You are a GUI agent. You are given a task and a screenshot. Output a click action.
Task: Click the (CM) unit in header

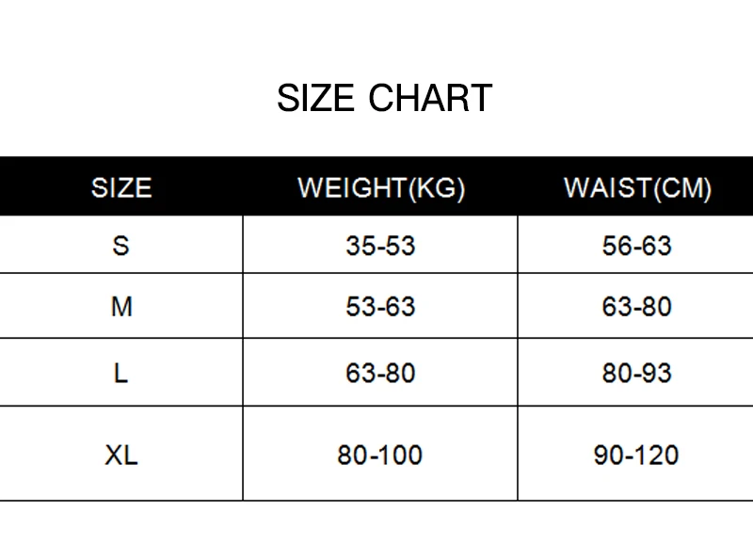click(x=682, y=188)
